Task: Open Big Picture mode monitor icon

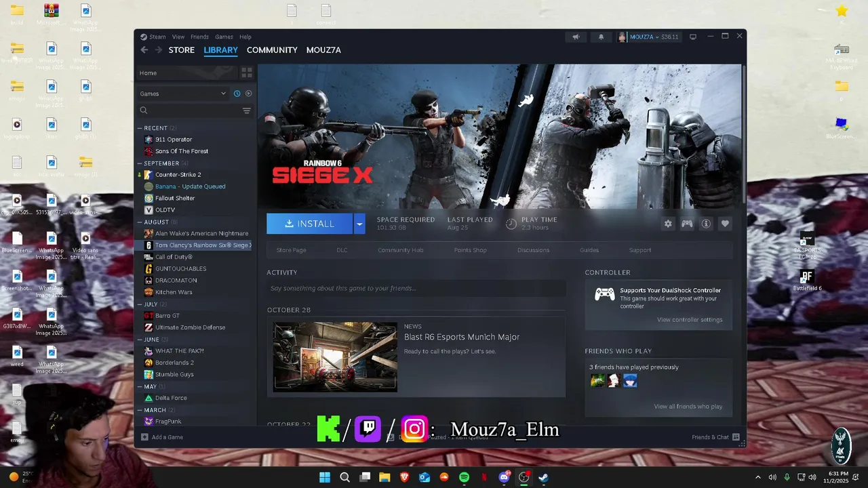Action: pyautogui.click(x=693, y=37)
